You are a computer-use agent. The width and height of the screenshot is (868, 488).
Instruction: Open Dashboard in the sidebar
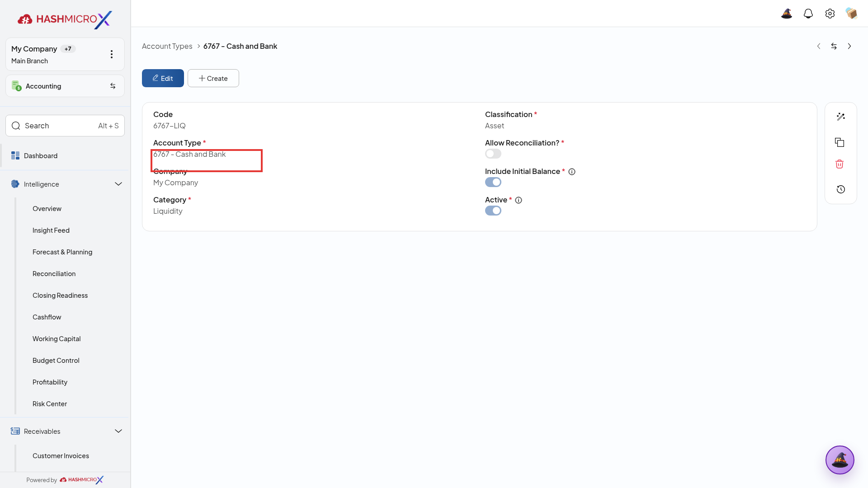tap(65, 155)
